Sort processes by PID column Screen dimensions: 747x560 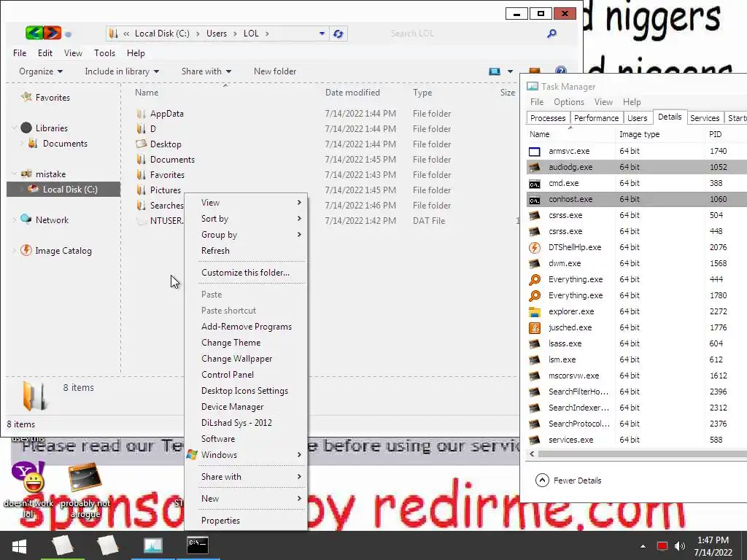tap(715, 134)
